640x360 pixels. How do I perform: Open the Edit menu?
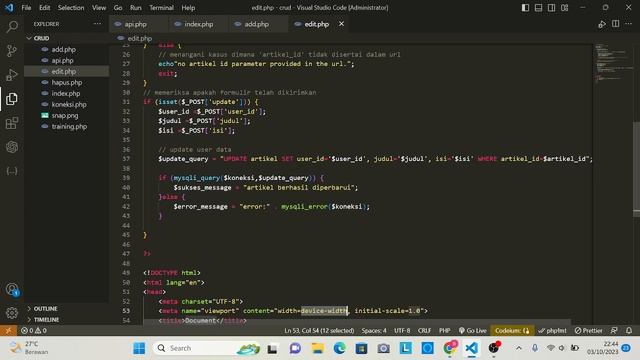[x=44, y=8]
